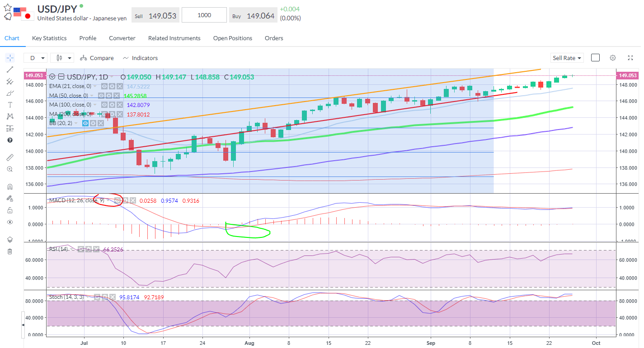Open the candlestick chart type dropdown
Viewport: 644px width, 348px height.
tap(62, 58)
